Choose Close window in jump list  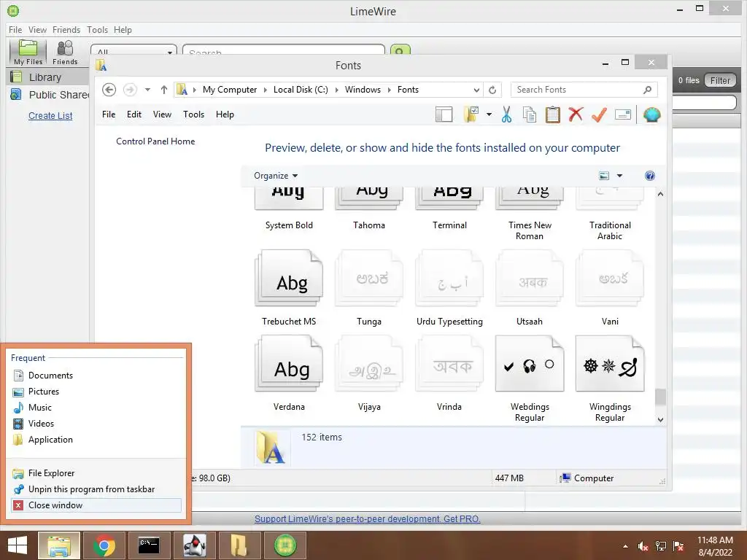tap(96, 505)
